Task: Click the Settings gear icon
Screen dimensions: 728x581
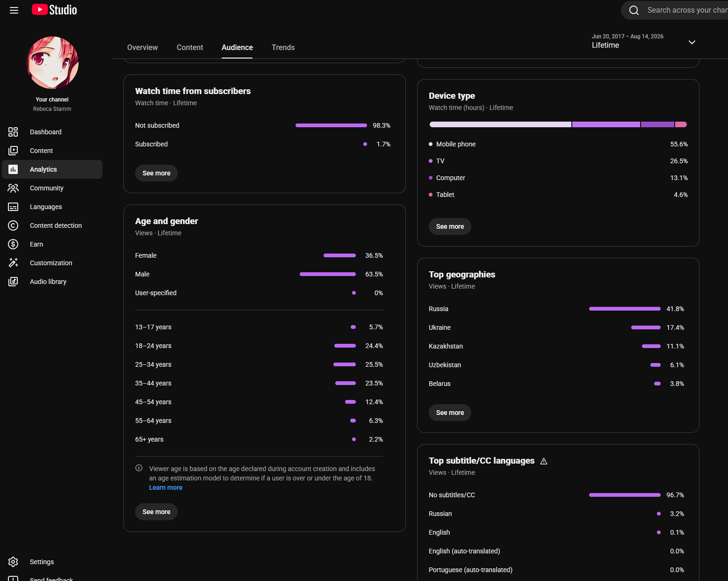Action: click(13, 562)
